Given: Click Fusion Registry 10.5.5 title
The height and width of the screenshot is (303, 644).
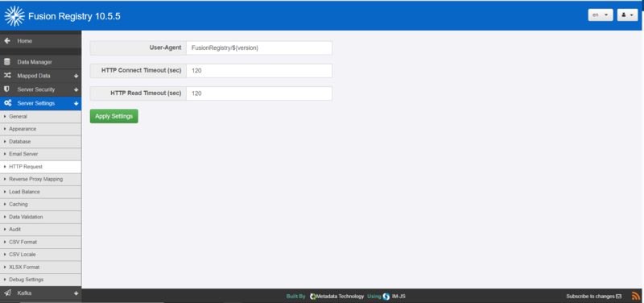Looking at the screenshot, I should [74, 17].
